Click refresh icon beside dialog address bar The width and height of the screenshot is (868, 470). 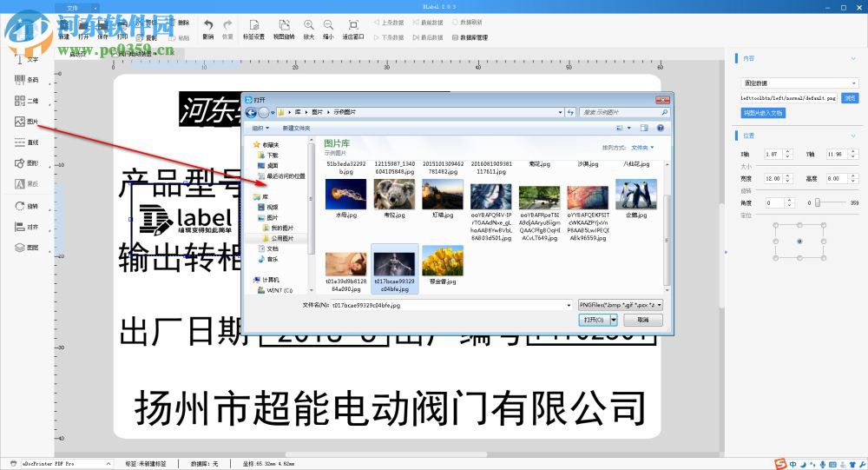point(571,113)
